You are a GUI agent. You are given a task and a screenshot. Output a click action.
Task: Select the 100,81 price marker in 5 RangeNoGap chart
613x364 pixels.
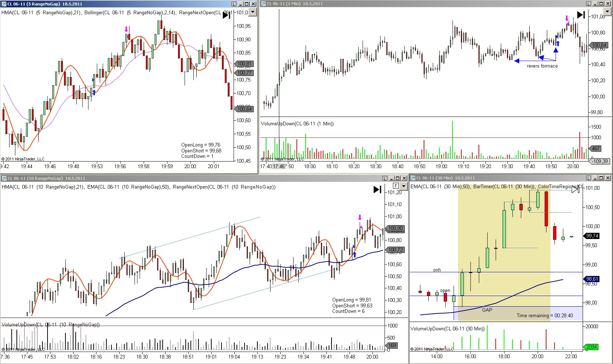point(244,64)
